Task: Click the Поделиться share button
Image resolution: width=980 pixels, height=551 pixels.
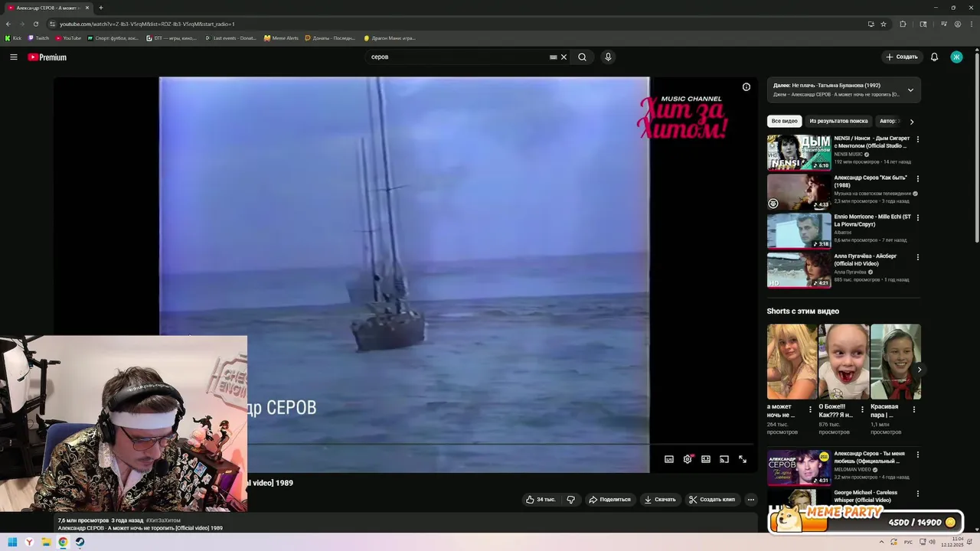Action: [x=609, y=500]
